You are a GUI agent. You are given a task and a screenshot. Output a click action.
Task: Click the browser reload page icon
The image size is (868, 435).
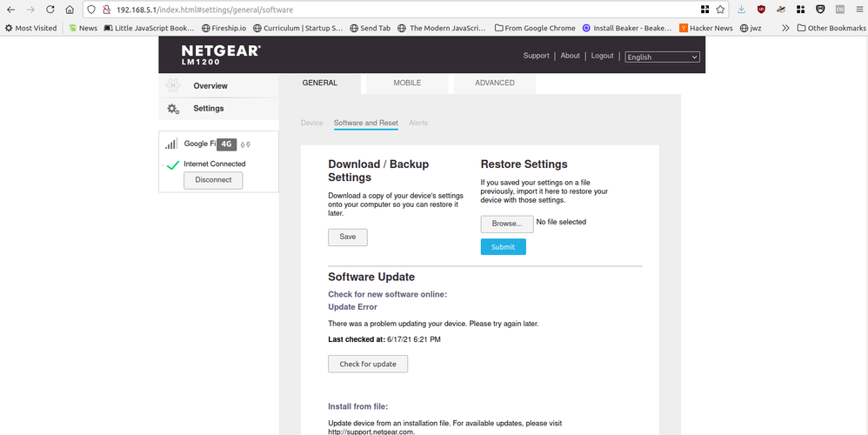click(49, 10)
